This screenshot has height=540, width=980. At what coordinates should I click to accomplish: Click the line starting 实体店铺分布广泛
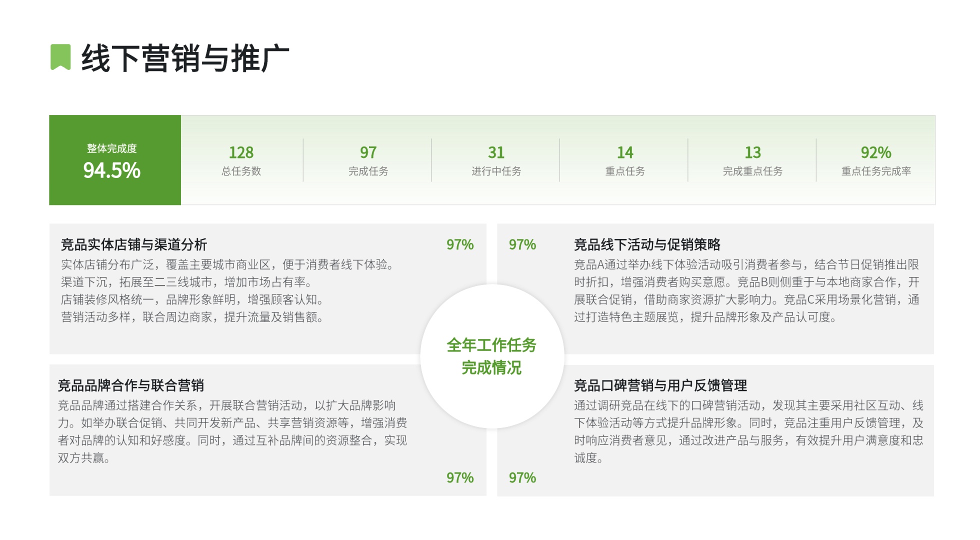(x=227, y=264)
